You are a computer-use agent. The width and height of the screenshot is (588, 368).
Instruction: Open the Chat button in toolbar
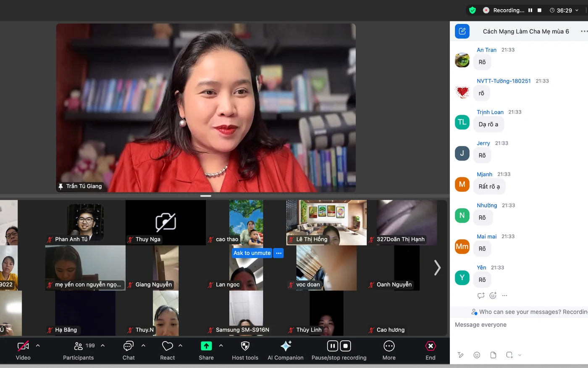pos(129,351)
